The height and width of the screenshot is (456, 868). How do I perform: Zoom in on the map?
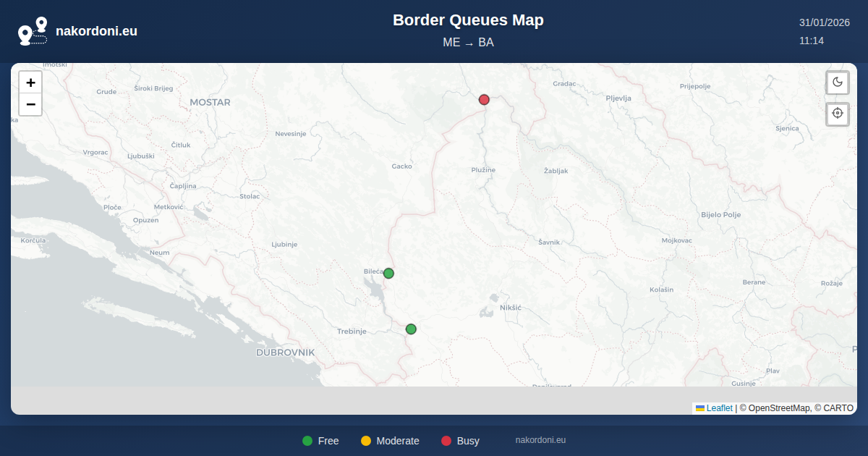30,83
